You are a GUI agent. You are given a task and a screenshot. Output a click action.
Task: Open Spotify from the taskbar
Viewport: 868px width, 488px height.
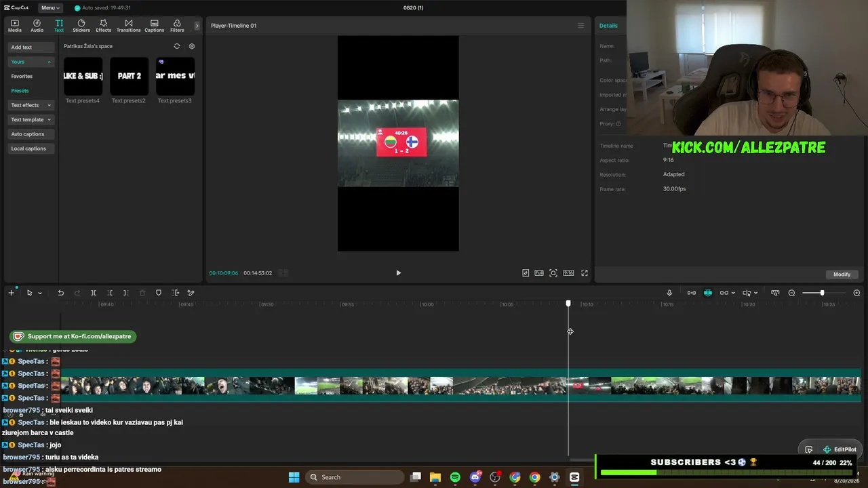coord(455,477)
